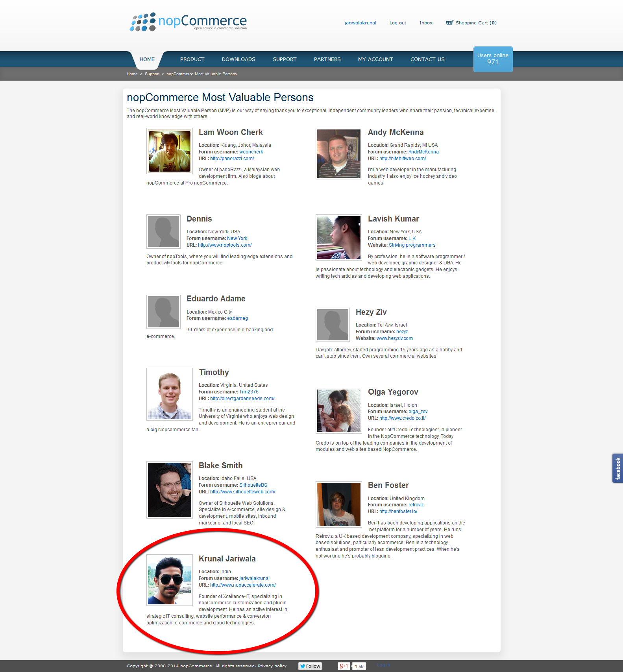This screenshot has width=623, height=672.
Task: Open forum username SilhouetteBS
Action: click(253, 485)
